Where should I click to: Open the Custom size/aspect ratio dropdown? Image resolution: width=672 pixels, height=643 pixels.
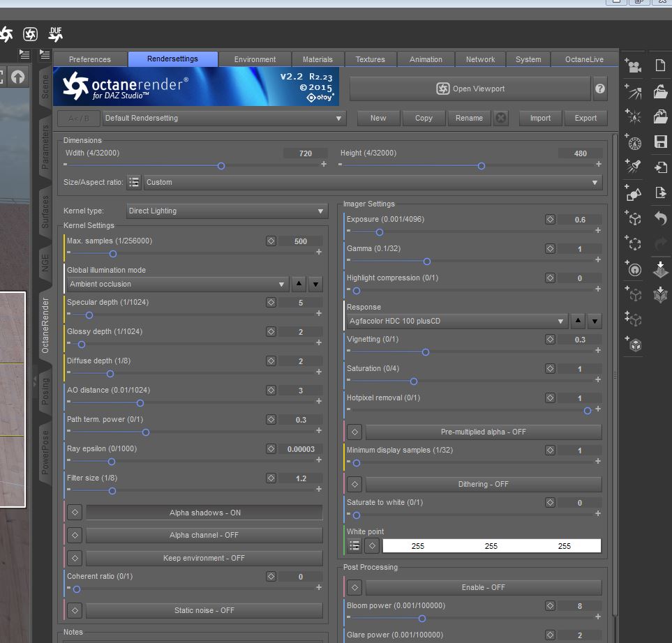click(373, 182)
